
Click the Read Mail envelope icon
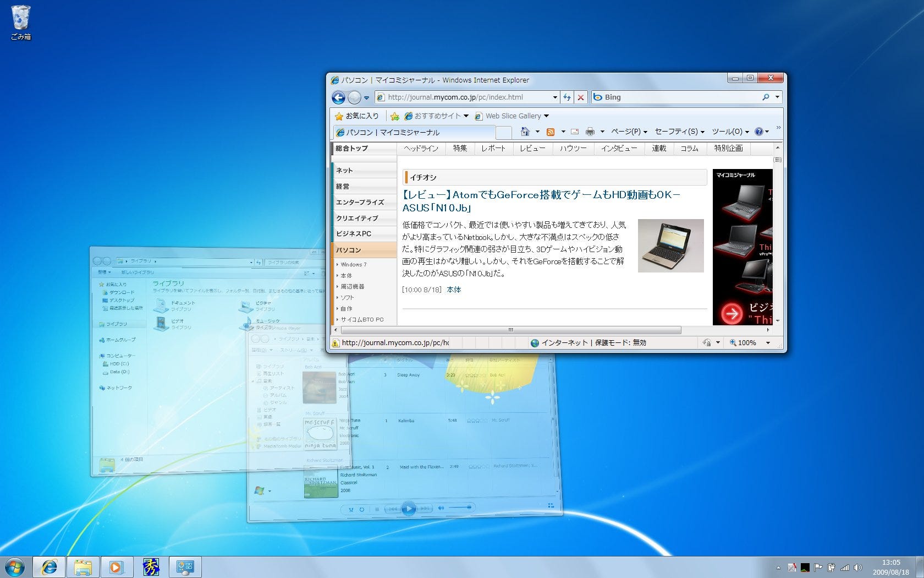pos(575,132)
